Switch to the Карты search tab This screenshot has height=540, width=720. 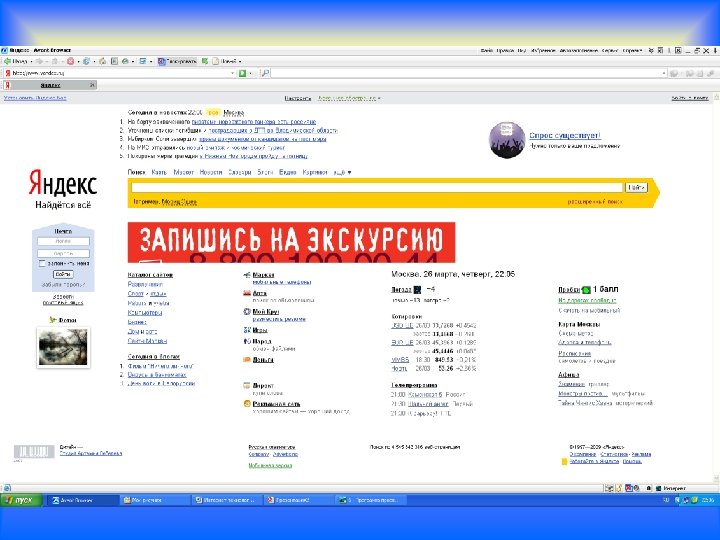pyautogui.click(x=159, y=172)
